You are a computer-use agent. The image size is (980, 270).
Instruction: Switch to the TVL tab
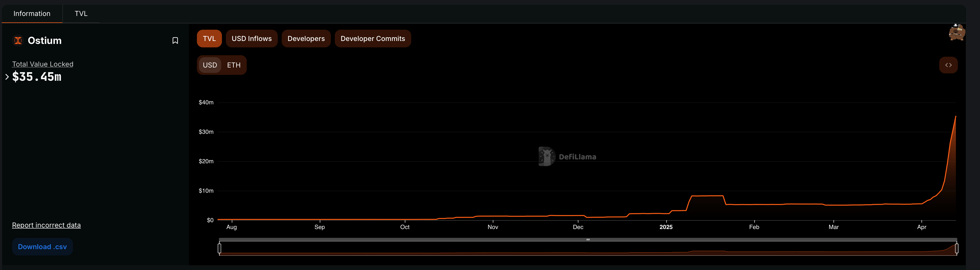[81, 14]
